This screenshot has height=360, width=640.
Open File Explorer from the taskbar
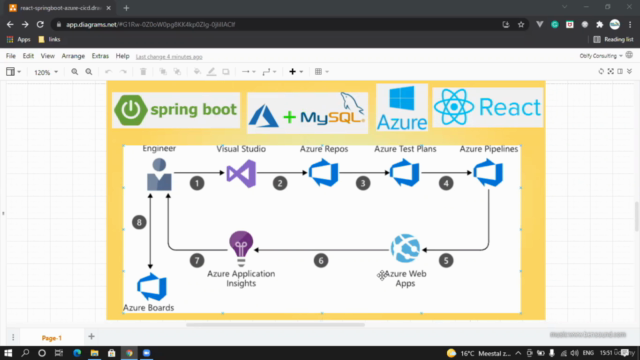(94, 353)
